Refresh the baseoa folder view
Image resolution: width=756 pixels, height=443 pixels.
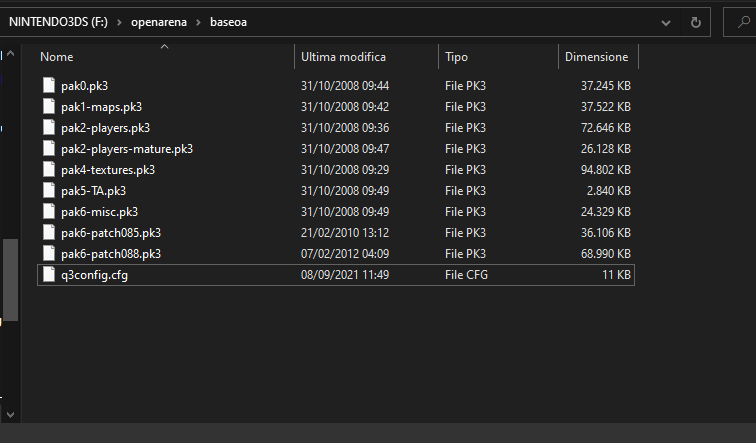pyautogui.click(x=695, y=22)
